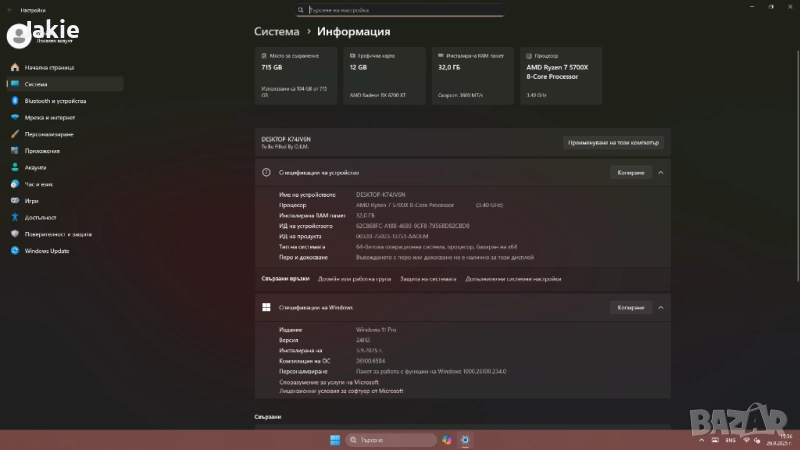800x450 pixels.
Task: Select Игри in the sidebar
Action: [32, 200]
